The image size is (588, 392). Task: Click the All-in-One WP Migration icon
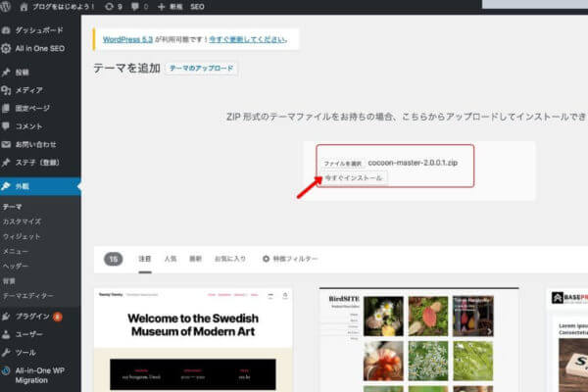[x=6, y=371]
